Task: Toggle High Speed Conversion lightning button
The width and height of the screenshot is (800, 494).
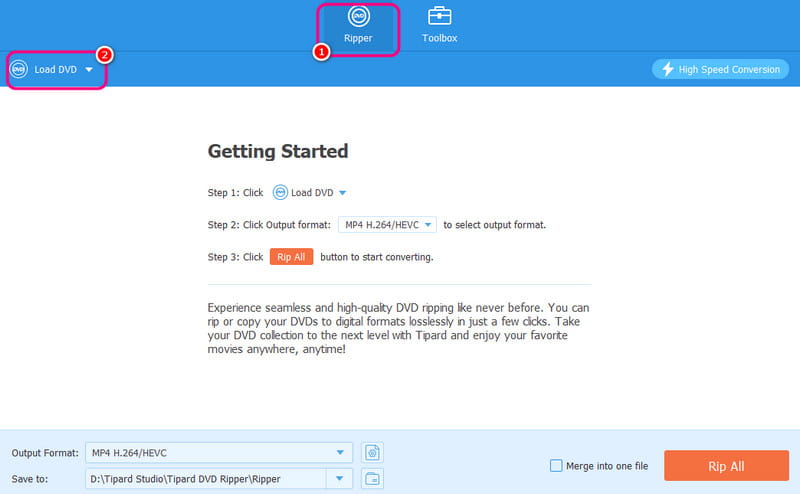Action: pos(720,69)
